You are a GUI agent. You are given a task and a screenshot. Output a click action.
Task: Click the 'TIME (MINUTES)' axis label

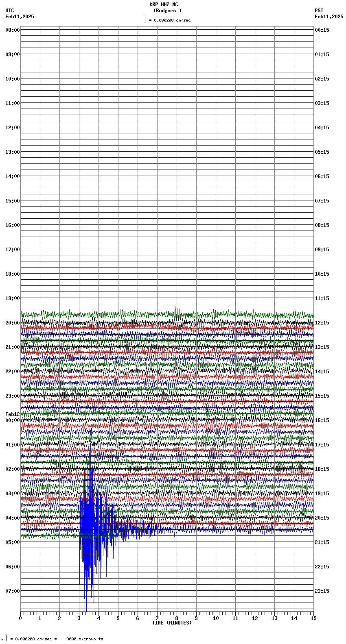(172, 623)
